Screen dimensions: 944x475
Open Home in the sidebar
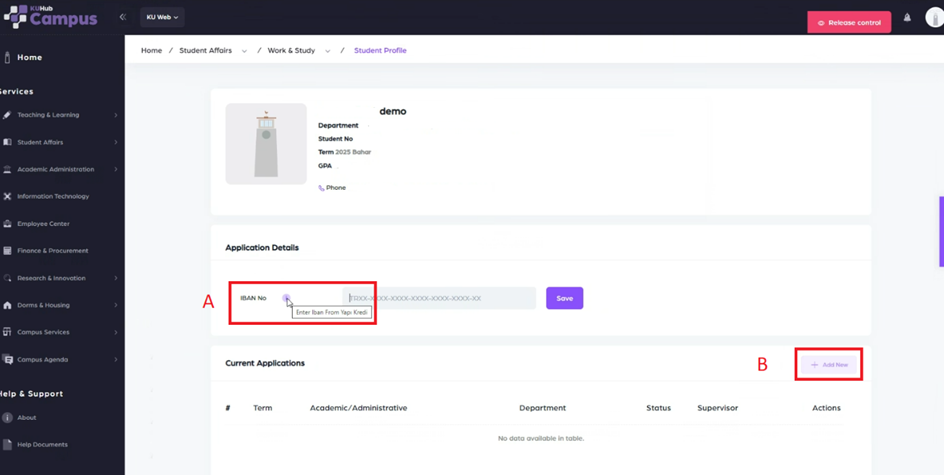(29, 58)
